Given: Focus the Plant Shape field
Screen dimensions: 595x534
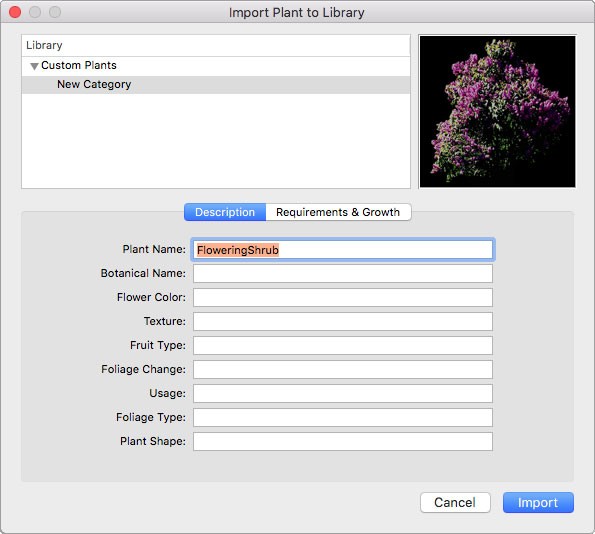Looking at the screenshot, I should point(343,441).
